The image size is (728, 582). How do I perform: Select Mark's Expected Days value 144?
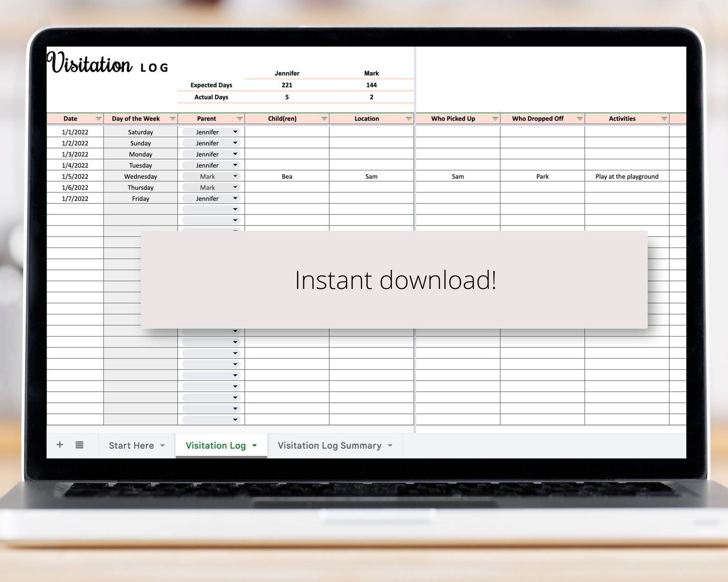[x=371, y=85]
